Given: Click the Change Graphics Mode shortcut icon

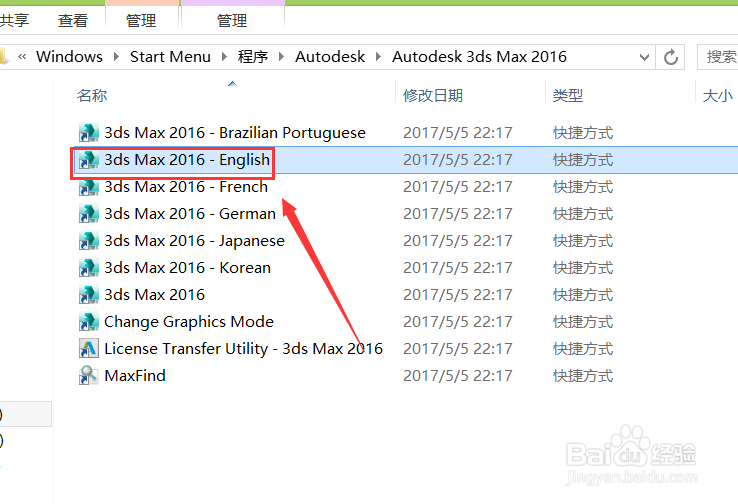Looking at the screenshot, I should click(x=88, y=321).
